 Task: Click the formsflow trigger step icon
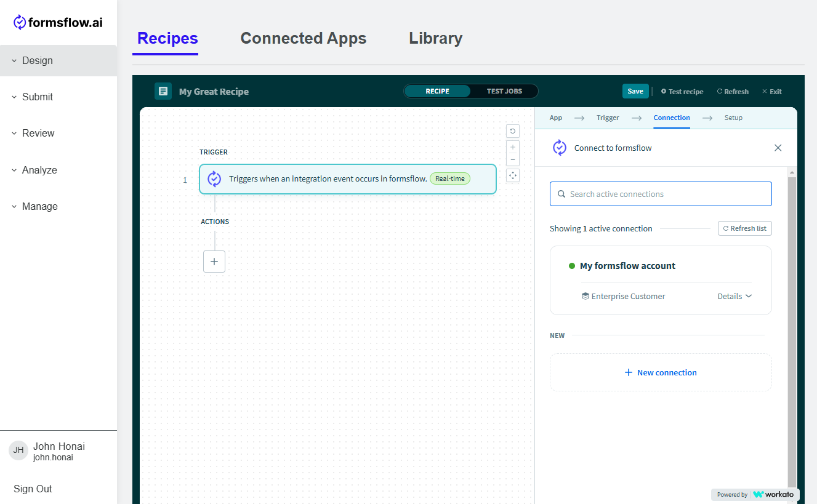coord(214,179)
